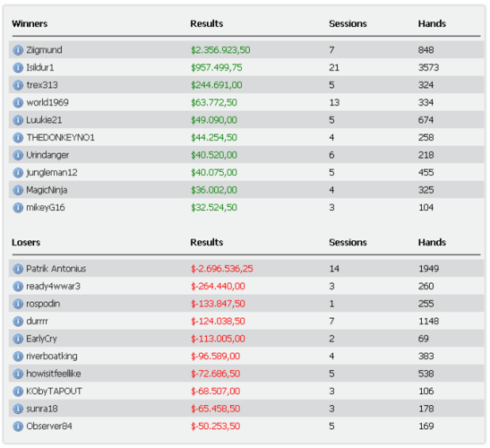The image size is (490, 448).
Task: Open info icon next to Isildur1
Action: (x=18, y=67)
